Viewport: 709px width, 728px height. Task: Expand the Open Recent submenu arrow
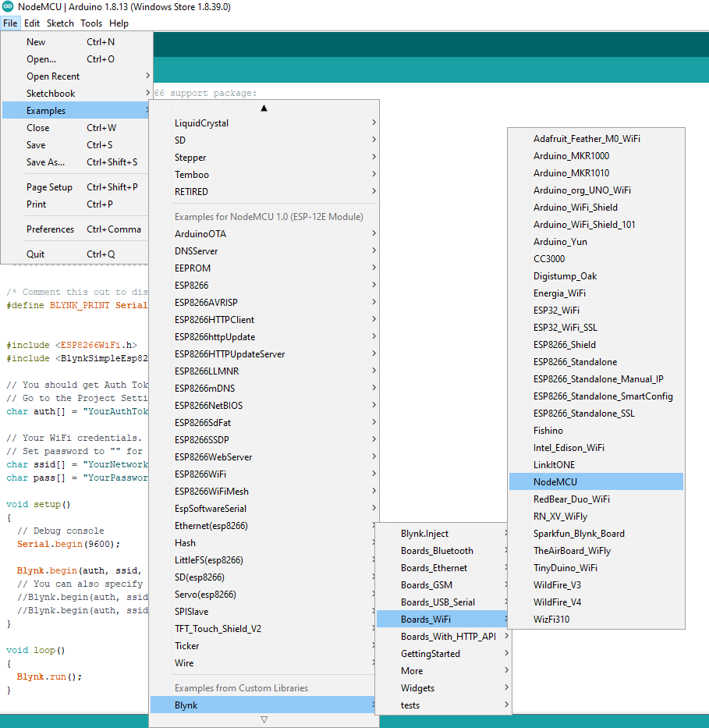pos(147,76)
